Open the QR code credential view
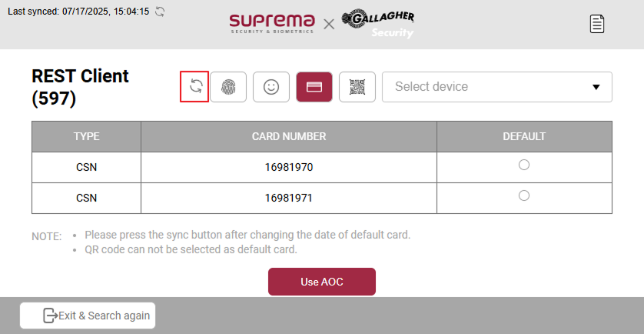Screen dimensions: 644x334 357,86
